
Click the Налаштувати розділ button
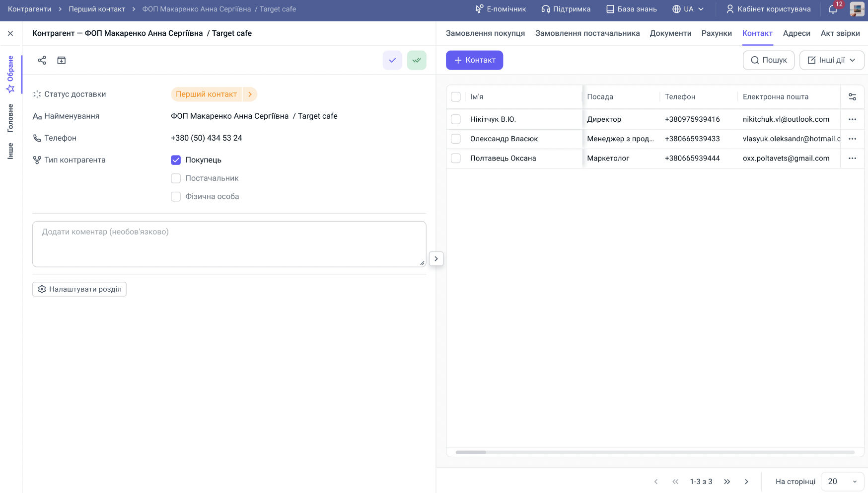[79, 289]
